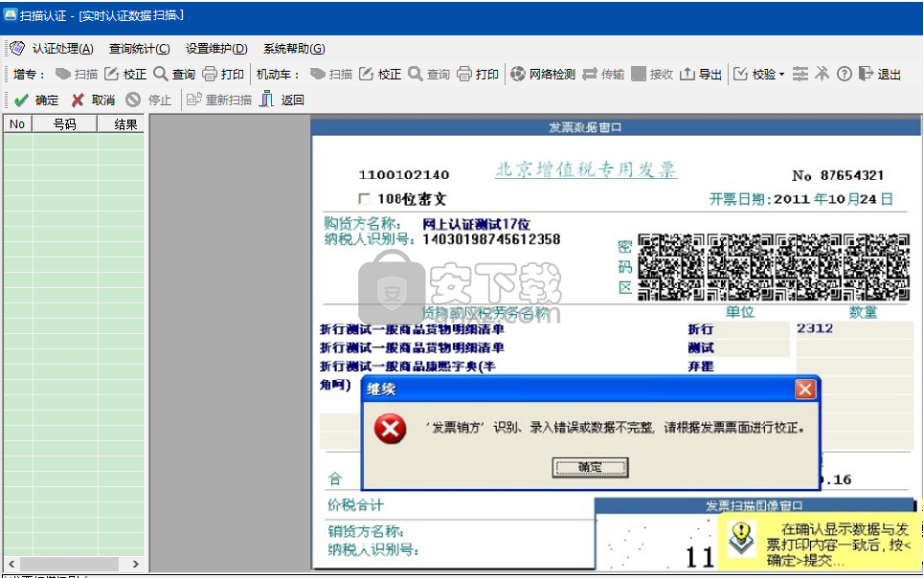Click the 销货方名称 field area

[x=366, y=531]
